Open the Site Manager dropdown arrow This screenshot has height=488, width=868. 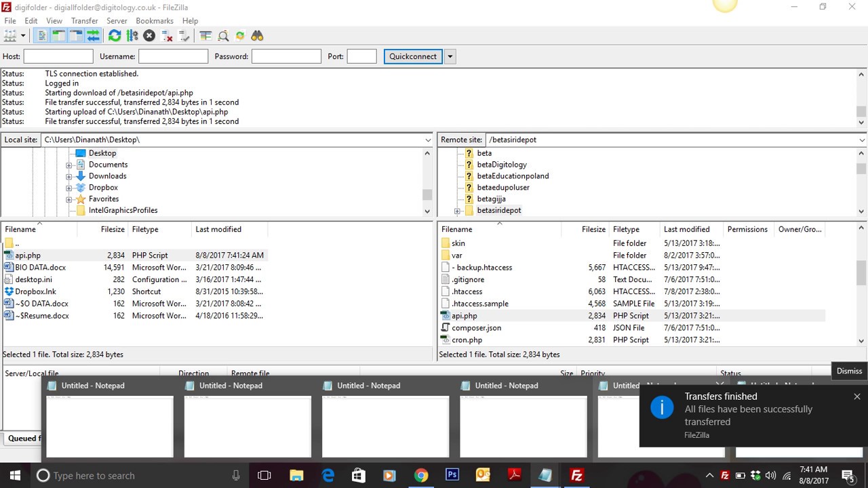pos(23,36)
